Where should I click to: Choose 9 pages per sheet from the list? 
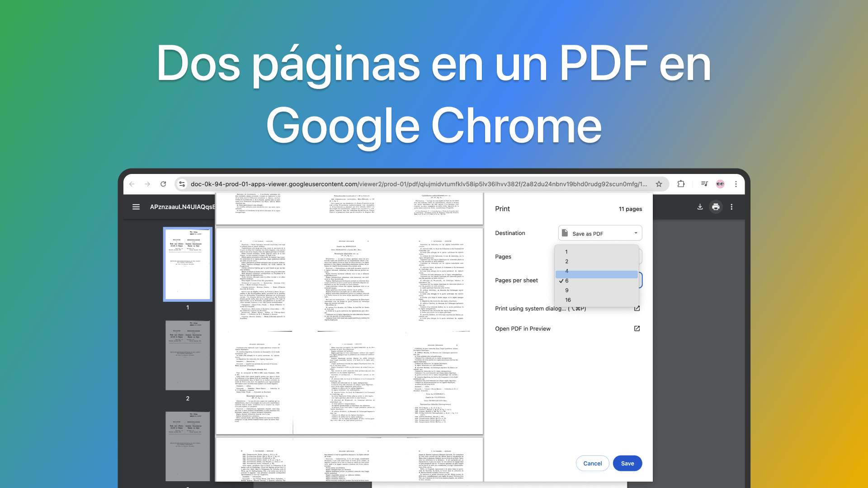point(566,290)
